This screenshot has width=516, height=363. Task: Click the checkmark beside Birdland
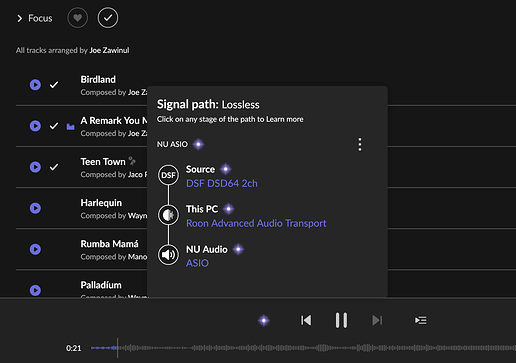point(54,85)
